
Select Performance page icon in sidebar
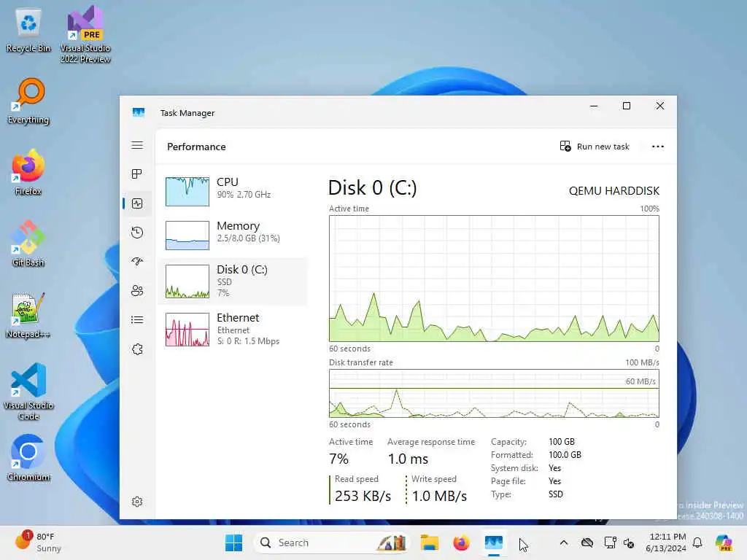coord(137,204)
